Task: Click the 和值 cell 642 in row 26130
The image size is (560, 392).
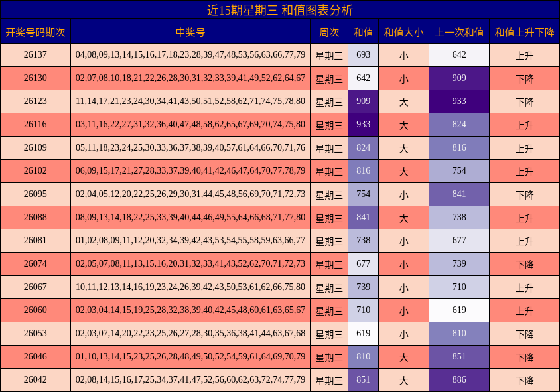Action: (363, 78)
